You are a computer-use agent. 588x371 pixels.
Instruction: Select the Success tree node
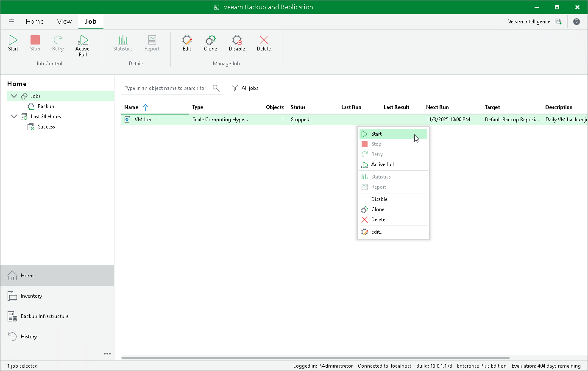(46, 127)
